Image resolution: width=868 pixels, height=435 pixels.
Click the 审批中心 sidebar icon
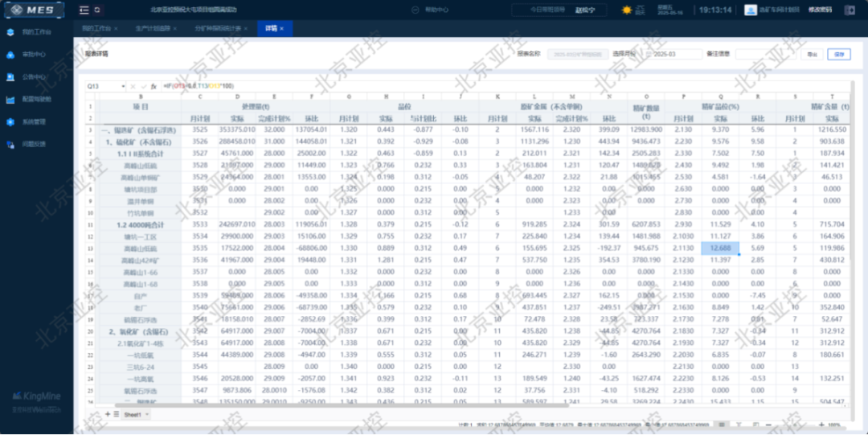click(x=10, y=55)
